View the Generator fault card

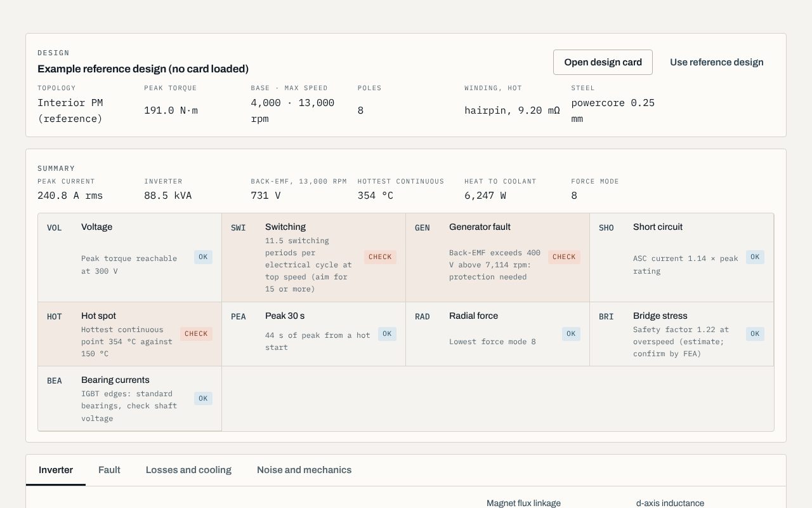pyautogui.click(x=498, y=258)
